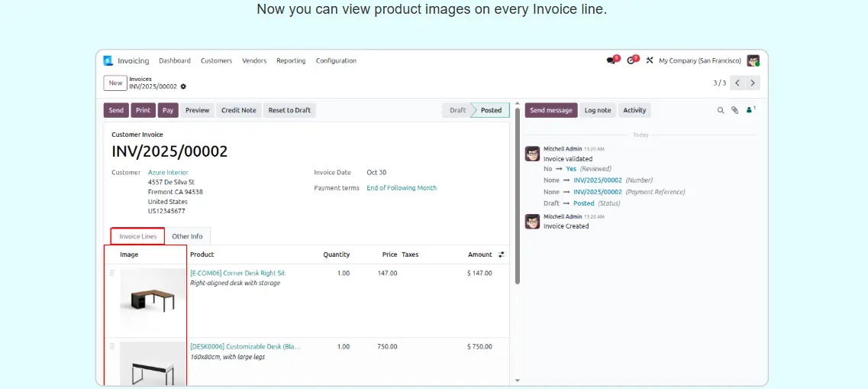Image resolution: width=868 pixels, height=389 pixels.
Task: Go to the previous record arrow
Action: pyautogui.click(x=737, y=83)
